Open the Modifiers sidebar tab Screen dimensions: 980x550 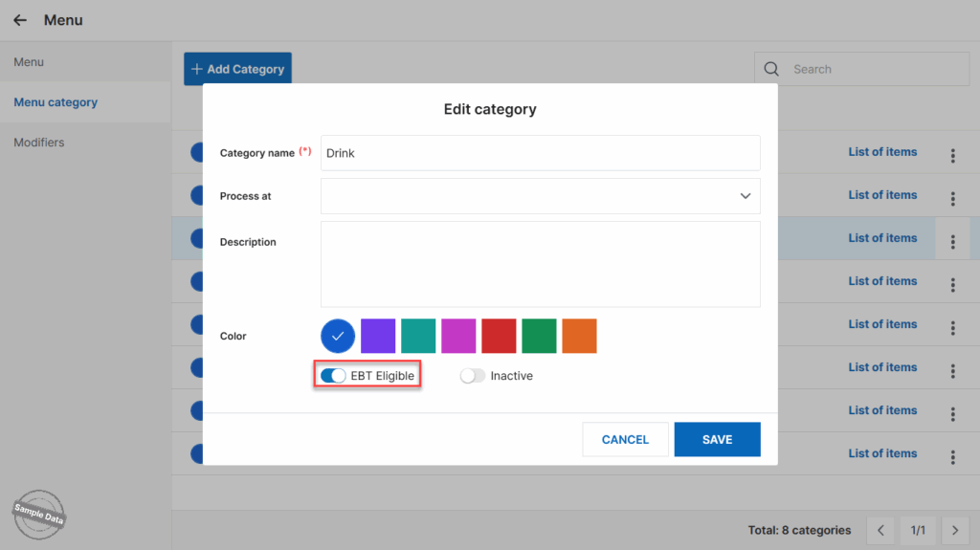[39, 143]
